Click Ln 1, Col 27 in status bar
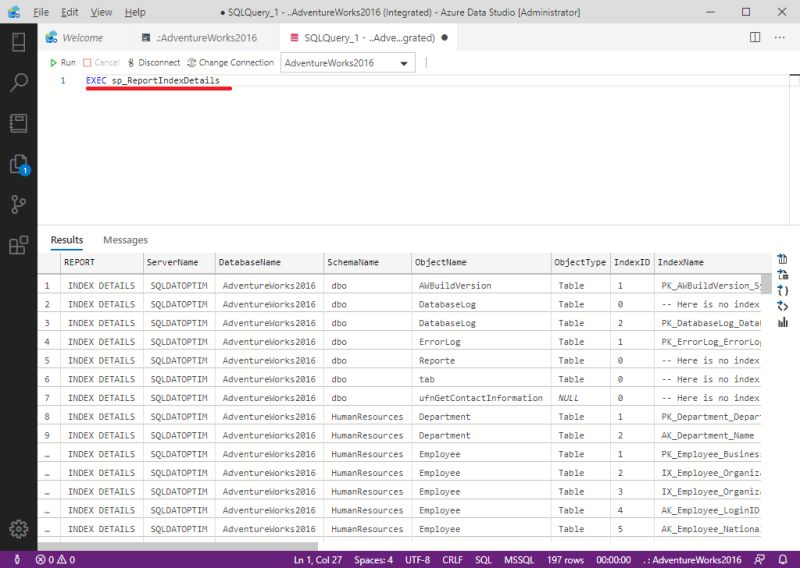 coord(318,560)
